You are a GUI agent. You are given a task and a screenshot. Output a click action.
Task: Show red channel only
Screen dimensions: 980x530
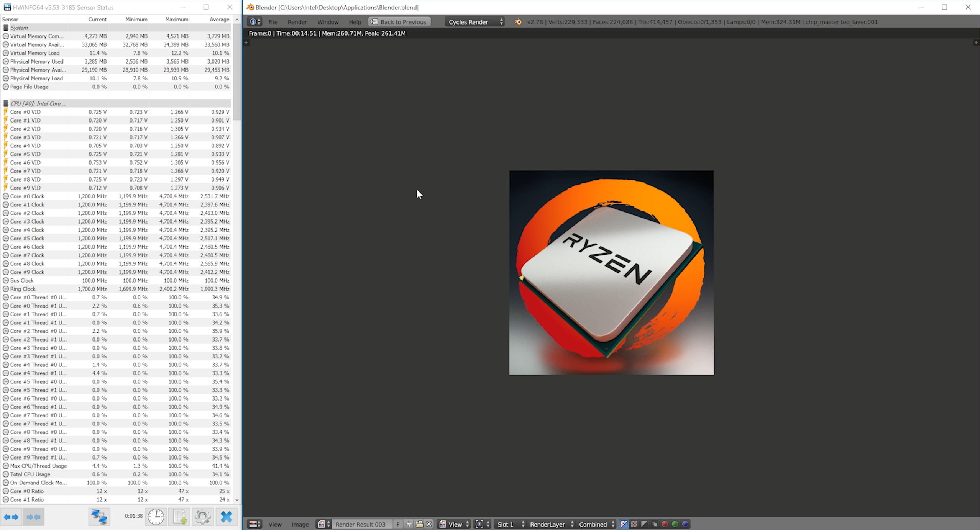665,524
